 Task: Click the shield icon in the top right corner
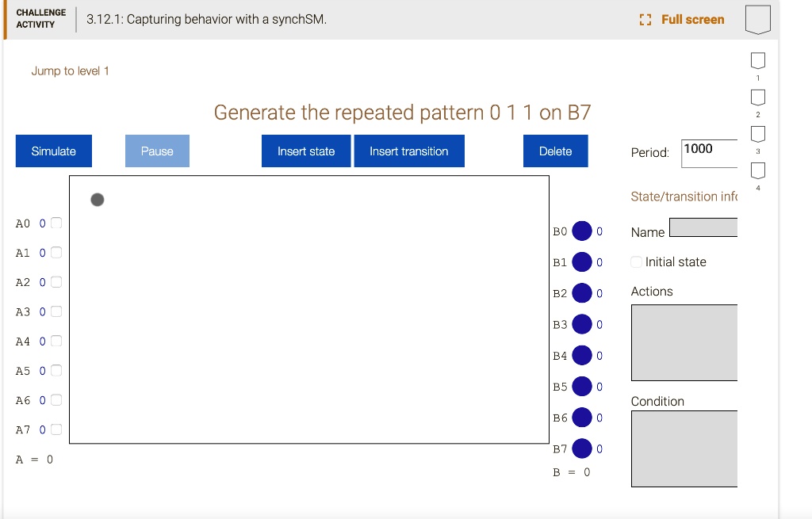click(758, 17)
